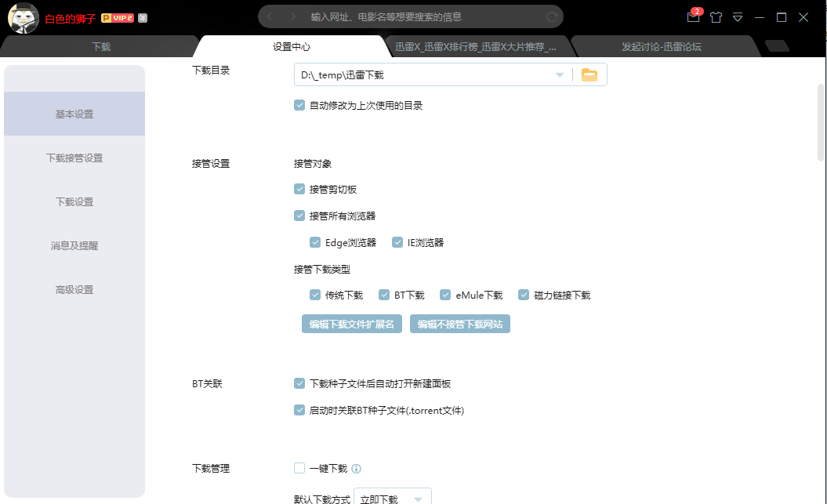Viewport: 827px width, 504px height.
Task: Click the info icon next to 一键下载
Action: pos(358,468)
